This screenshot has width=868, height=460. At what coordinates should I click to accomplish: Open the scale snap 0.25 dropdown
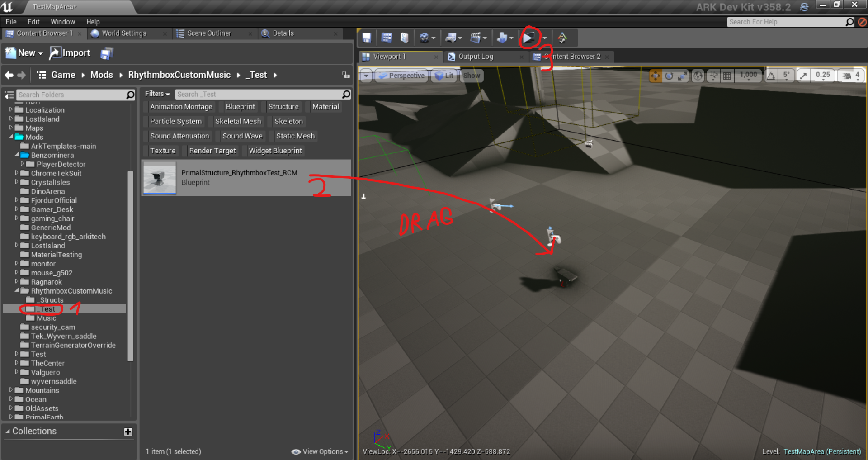coord(823,76)
